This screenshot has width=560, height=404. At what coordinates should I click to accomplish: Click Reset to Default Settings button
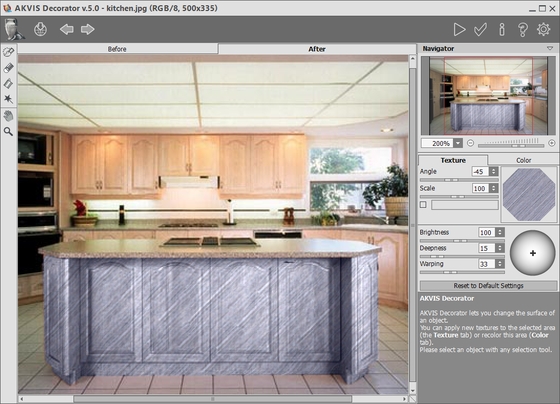tap(488, 286)
